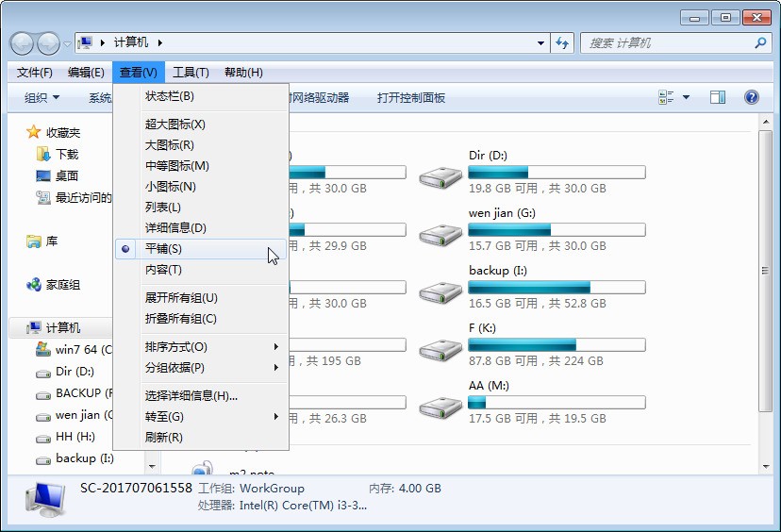781x532 pixels.
Task: Open the recent pages dropdown near nav arrows
Action: [67, 43]
